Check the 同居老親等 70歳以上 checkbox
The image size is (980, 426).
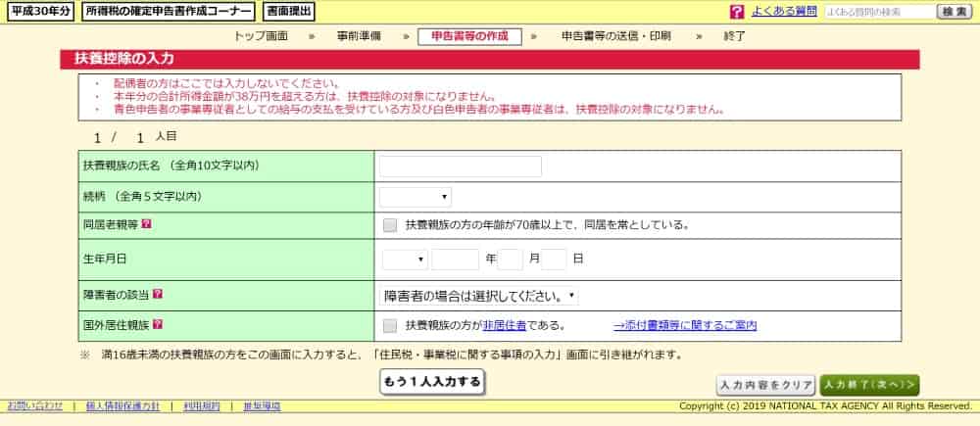pyautogui.click(x=390, y=224)
